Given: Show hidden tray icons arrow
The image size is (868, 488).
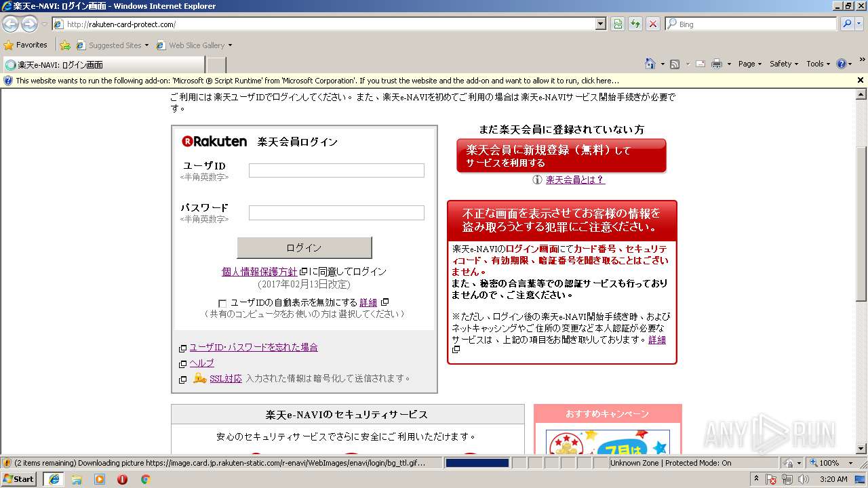Looking at the screenshot, I should pos(757,479).
